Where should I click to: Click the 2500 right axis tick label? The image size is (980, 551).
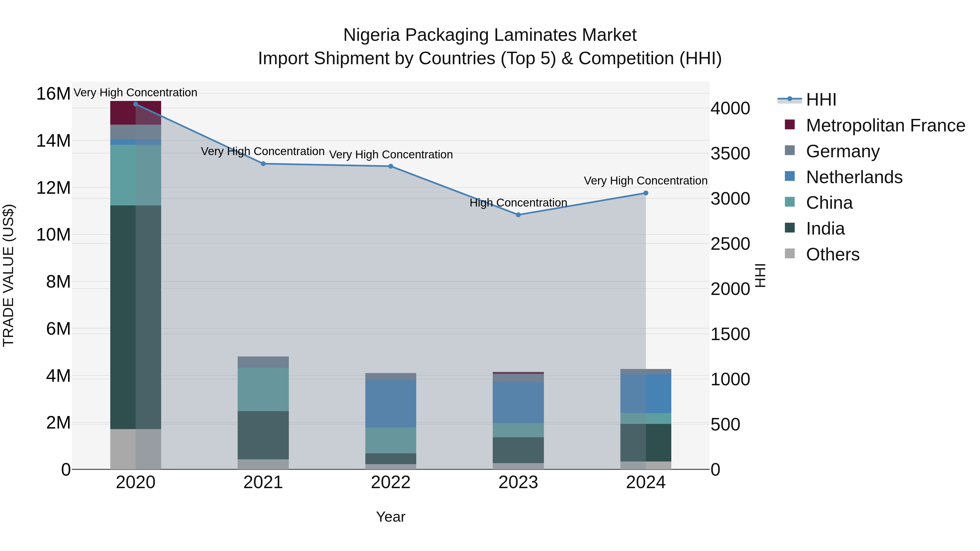click(730, 244)
